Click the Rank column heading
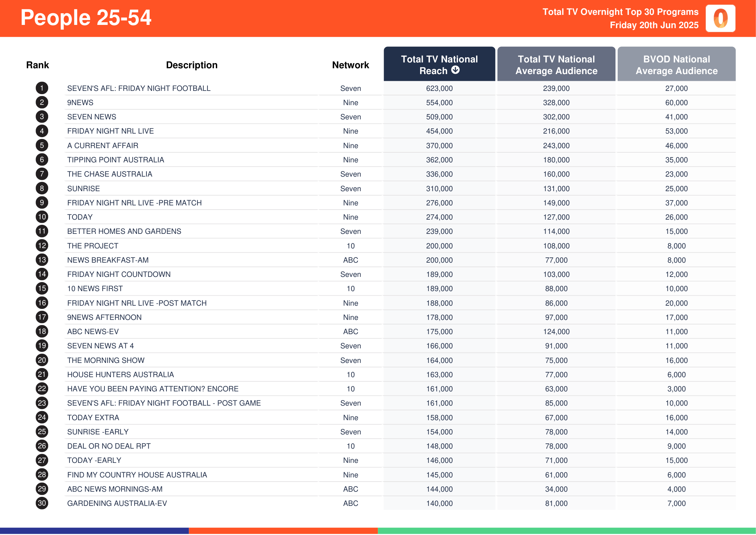756x535 pixels. click(37, 65)
